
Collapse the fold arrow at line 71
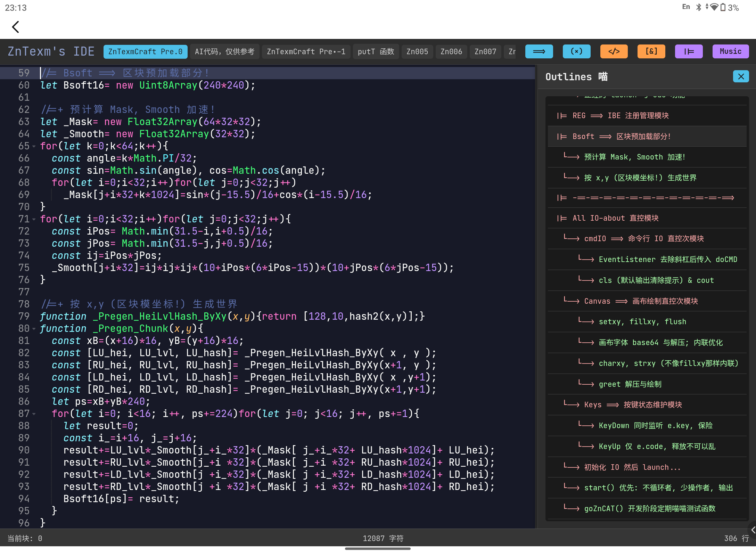(34, 219)
